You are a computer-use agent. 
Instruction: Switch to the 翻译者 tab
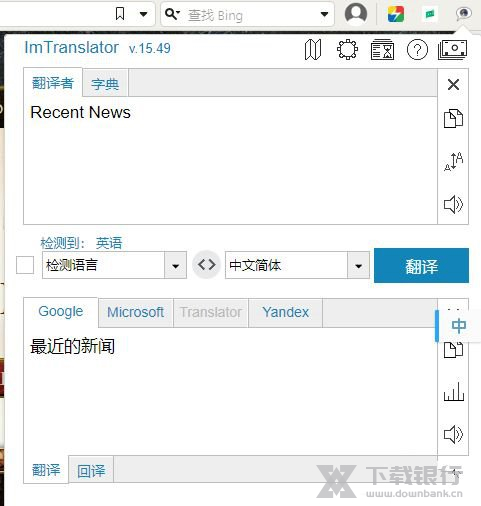point(53,83)
